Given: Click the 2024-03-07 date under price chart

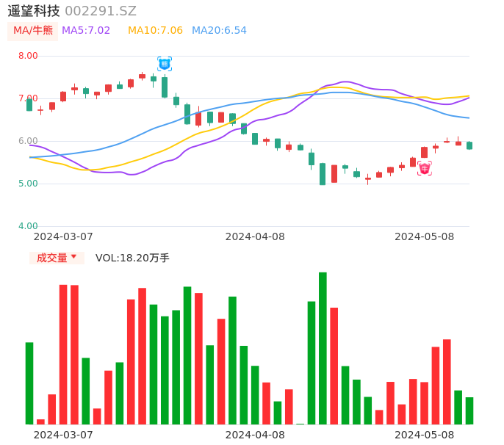Looking at the screenshot, I should point(63,236).
